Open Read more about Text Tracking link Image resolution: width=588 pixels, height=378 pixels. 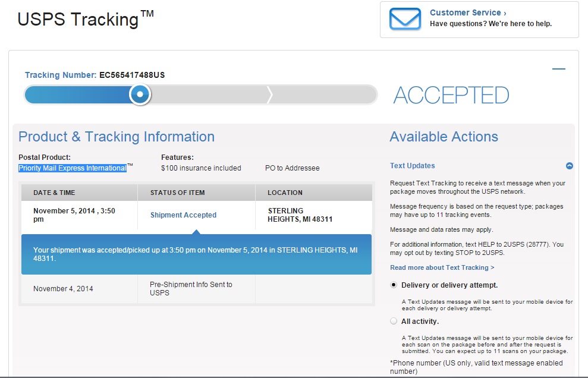click(x=442, y=267)
